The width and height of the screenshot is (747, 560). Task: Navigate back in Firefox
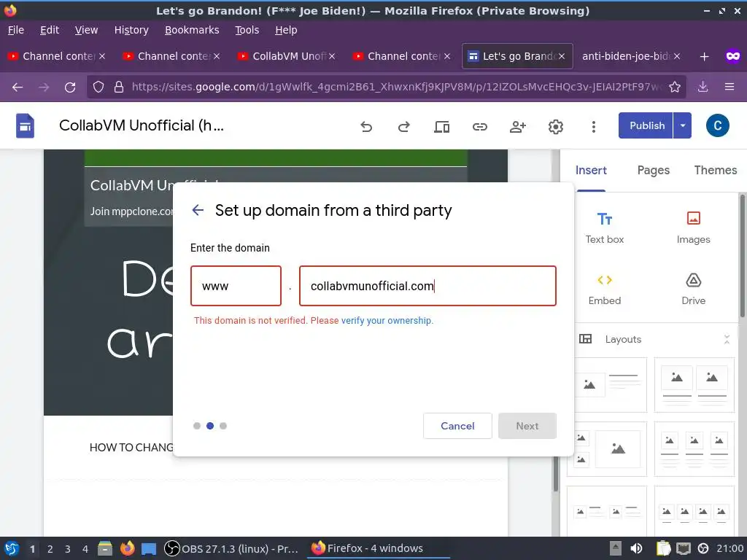pyautogui.click(x=18, y=87)
